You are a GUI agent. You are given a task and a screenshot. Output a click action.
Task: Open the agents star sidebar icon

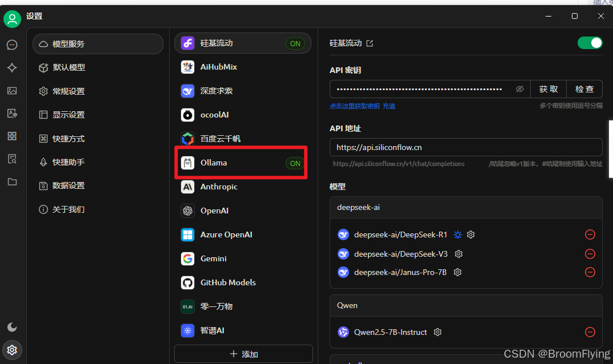pyautogui.click(x=12, y=67)
